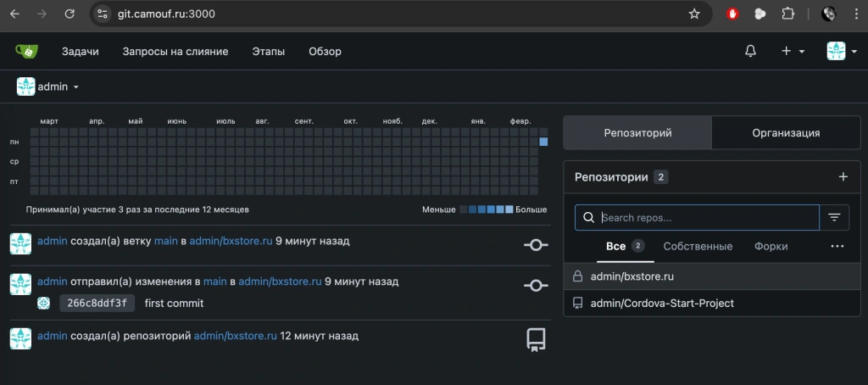Open Обзор in top navigation

[x=325, y=52]
